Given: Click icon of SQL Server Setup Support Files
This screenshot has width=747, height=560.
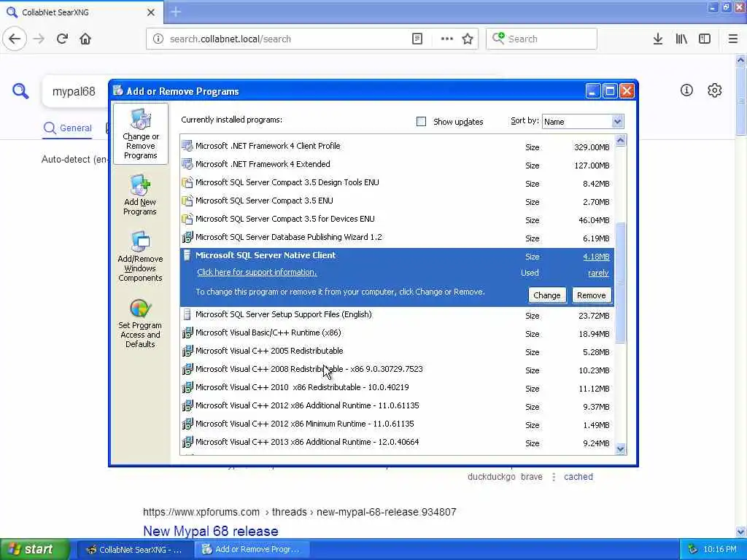Looking at the screenshot, I should tap(187, 315).
